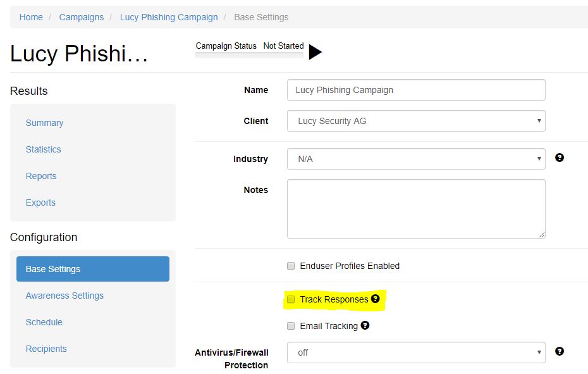This screenshot has width=588, height=374.
Task: Open help icon beside Antivirus/Firewall Protection
Action: point(559,351)
